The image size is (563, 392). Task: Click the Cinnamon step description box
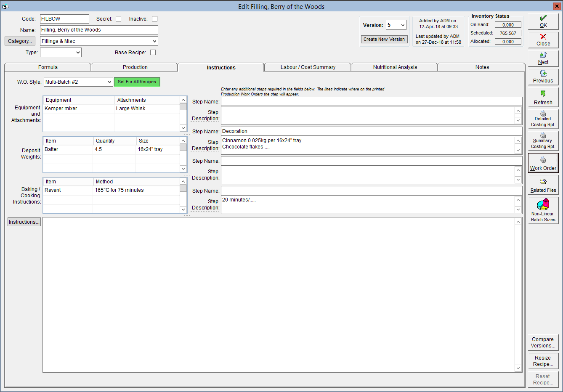tap(368, 145)
